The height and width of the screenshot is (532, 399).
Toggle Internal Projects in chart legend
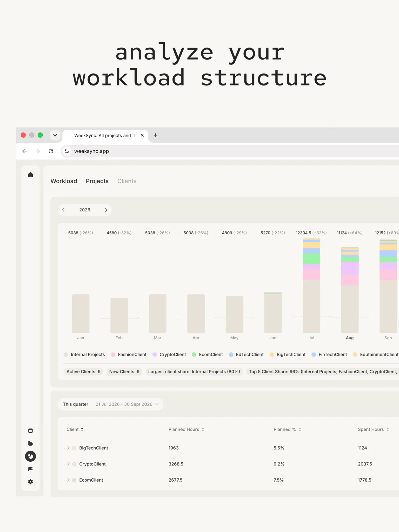(x=84, y=355)
